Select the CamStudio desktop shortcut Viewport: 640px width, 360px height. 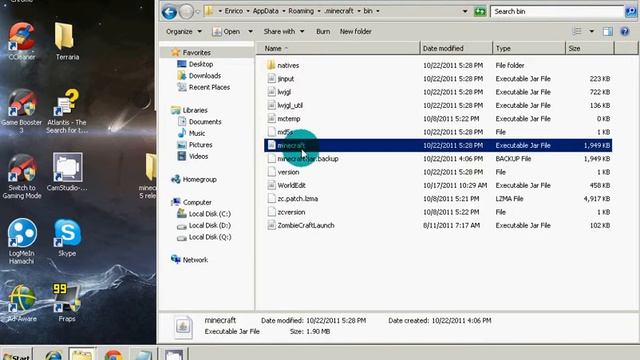coord(67,172)
